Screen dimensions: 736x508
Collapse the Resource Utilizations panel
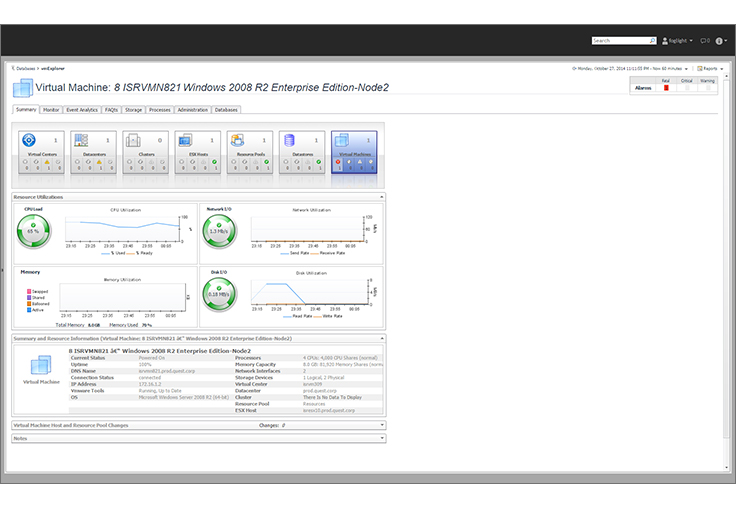(x=382, y=197)
